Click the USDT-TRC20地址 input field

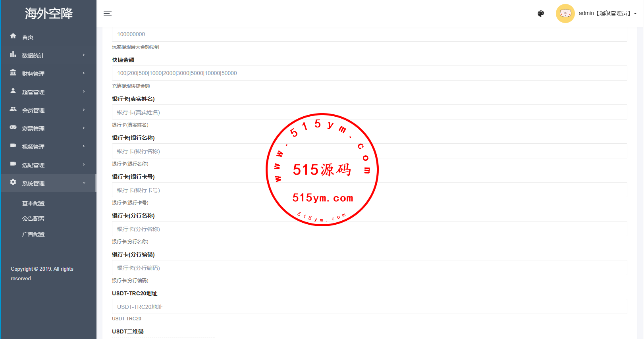369,306
